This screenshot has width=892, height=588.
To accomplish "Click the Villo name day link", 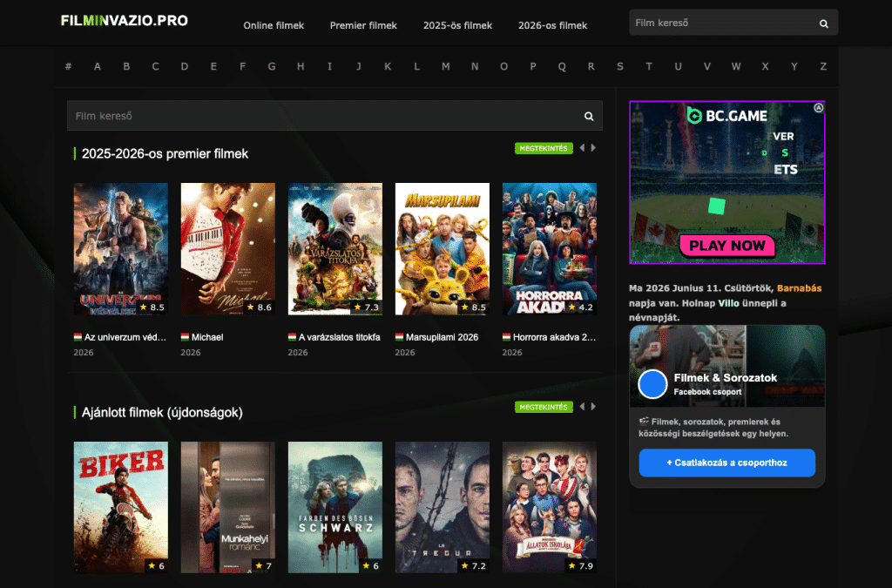I will pos(728,303).
